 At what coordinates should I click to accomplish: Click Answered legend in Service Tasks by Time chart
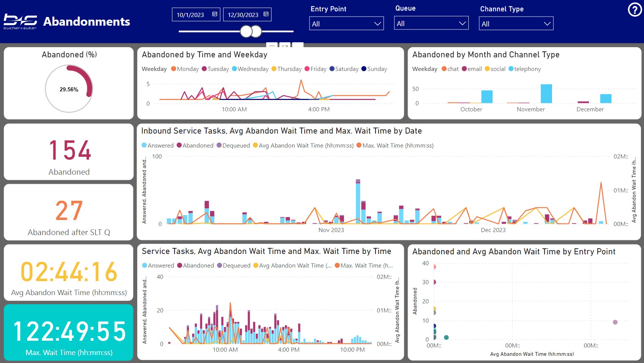[158, 265]
